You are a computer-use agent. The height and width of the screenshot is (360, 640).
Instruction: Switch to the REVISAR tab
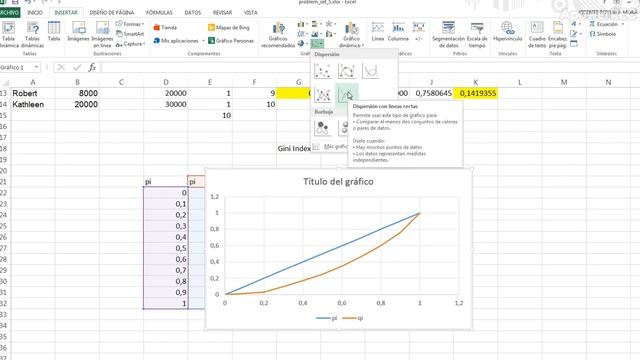[x=222, y=13]
